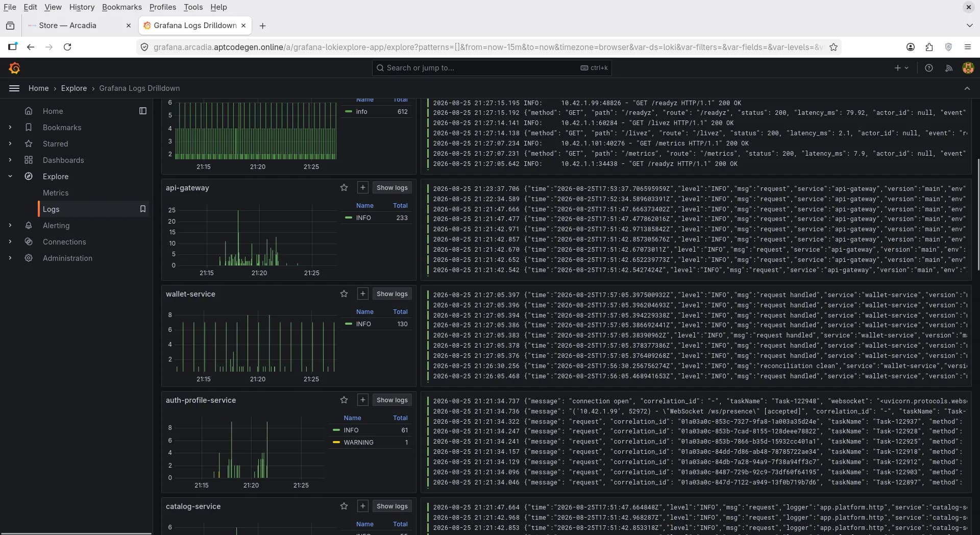Expand the Starred sidebar section
This screenshot has width=980, height=535.
(x=10, y=144)
